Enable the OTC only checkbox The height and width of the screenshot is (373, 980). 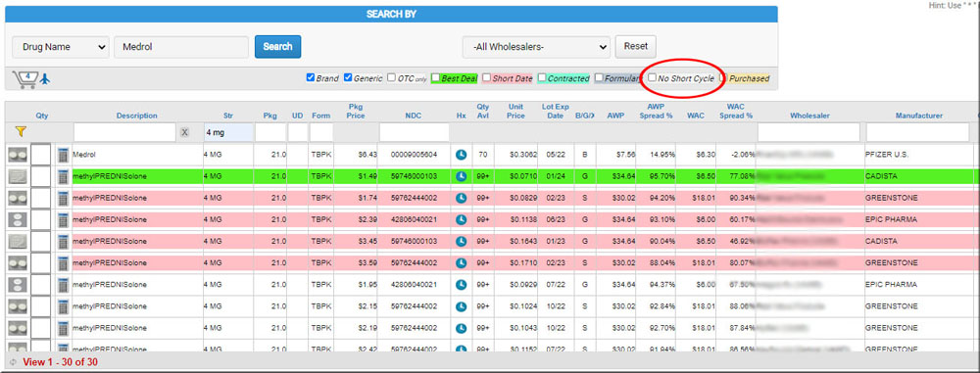pyautogui.click(x=392, y=78)
